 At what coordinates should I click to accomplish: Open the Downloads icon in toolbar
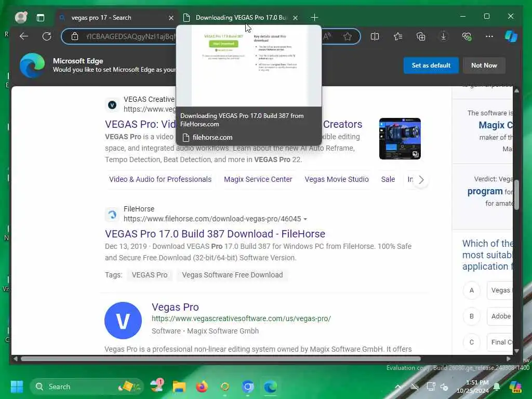click(x=444, y=36)
